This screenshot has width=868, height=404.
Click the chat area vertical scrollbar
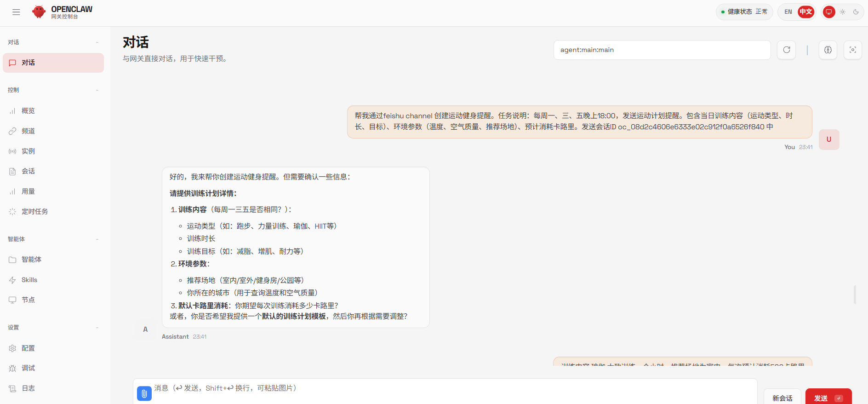855,294
